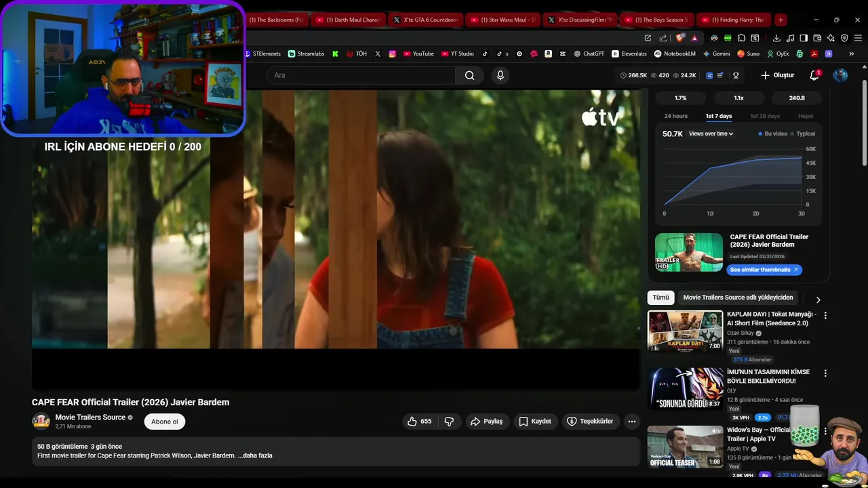Click See similar thumbnails button
868x488 pixels.
click(x=764, y=270)
